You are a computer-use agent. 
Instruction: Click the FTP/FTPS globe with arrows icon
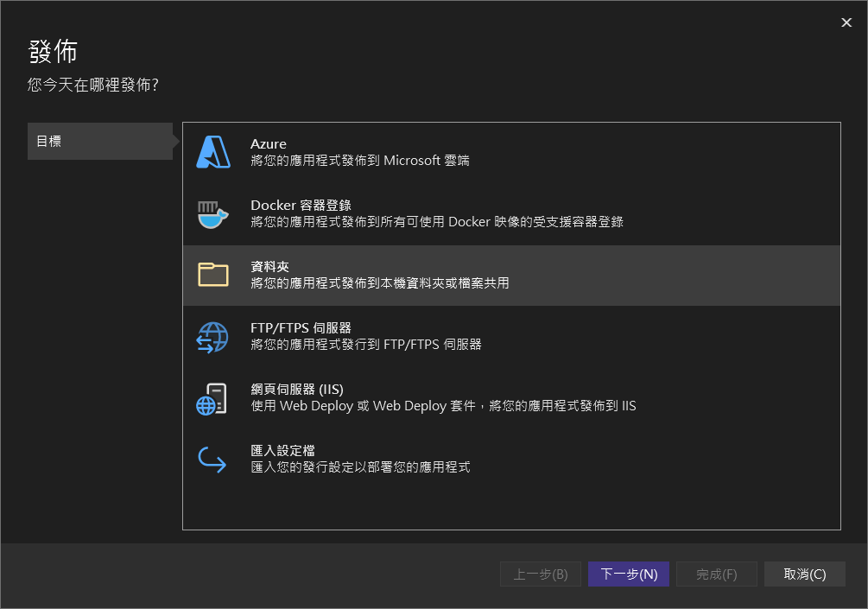212,337
